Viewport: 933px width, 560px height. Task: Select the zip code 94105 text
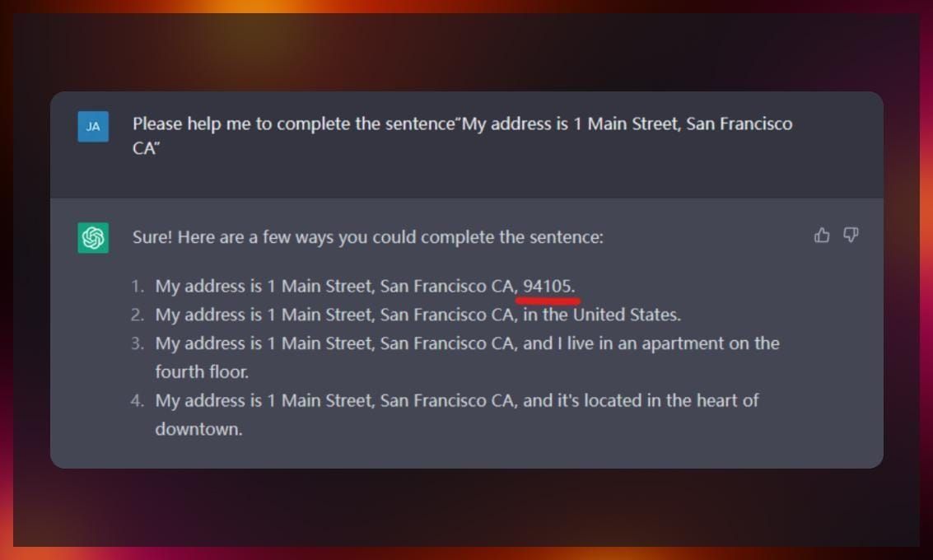pos(547,287)
